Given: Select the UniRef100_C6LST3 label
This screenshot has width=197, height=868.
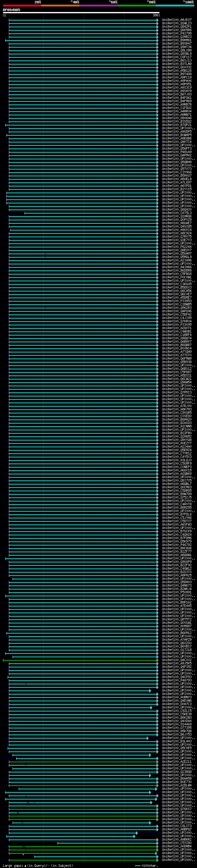Looking at the screenshot, I should (176, 826).
